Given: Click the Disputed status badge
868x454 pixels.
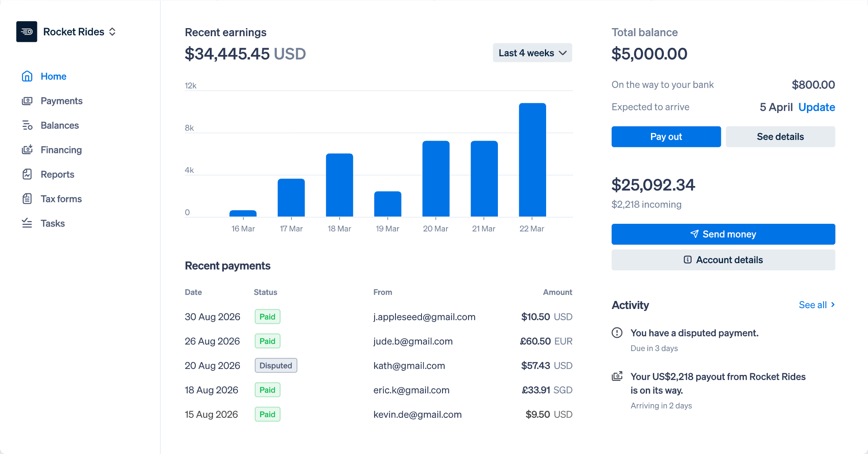Looking at the screenshot, I should (276, 366).
